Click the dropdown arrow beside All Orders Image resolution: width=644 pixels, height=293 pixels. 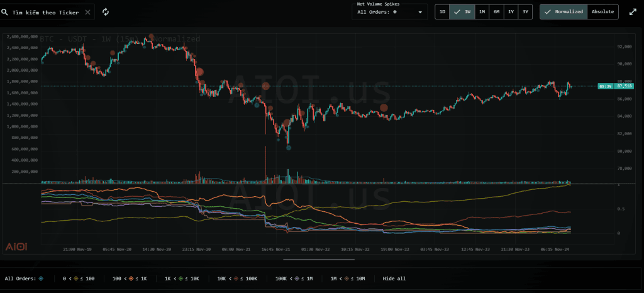420,12
